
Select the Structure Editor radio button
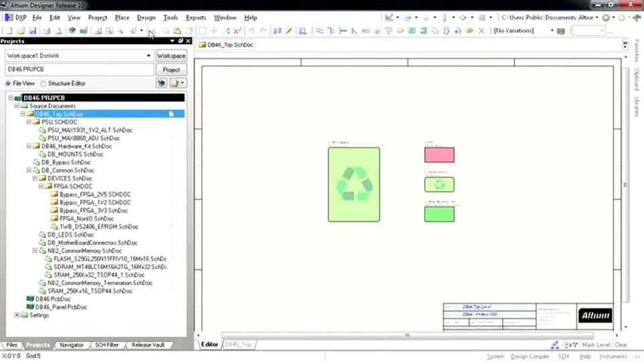(x=43, y=83)
